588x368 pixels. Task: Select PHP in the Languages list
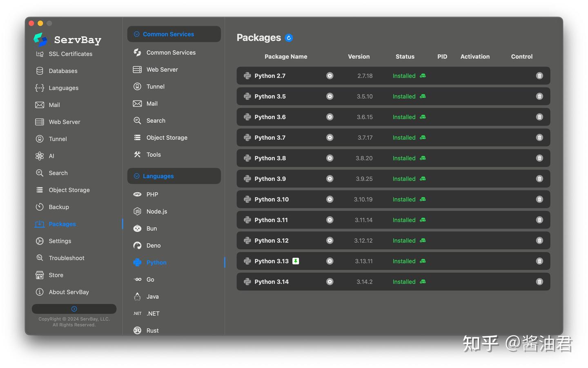click(x=152, y=195)
